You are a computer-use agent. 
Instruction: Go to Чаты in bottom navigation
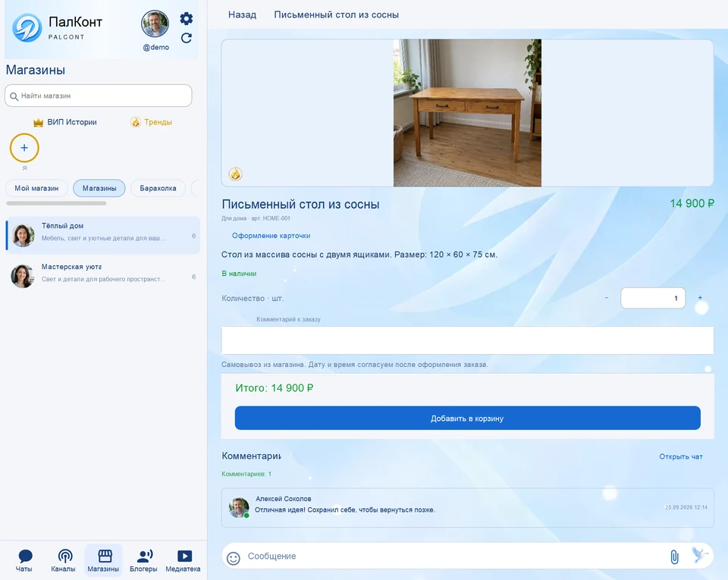click(x=24, y=560)
